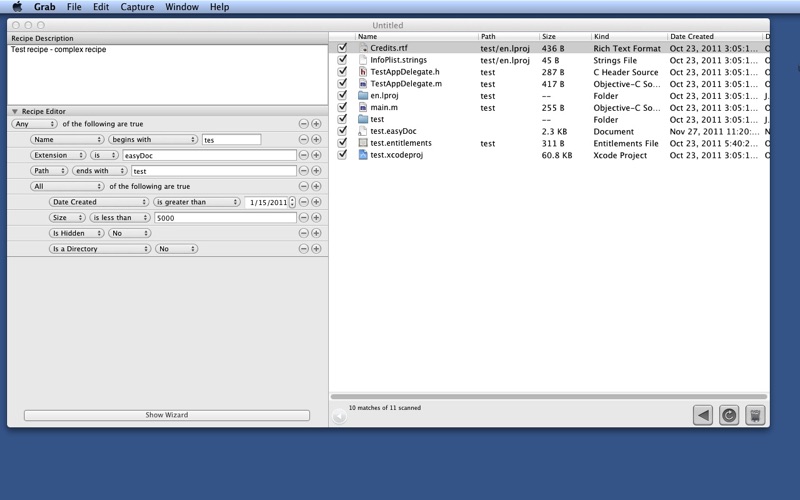Add a rule after Name begins with
800x500 pixels.
click(316, 139)
